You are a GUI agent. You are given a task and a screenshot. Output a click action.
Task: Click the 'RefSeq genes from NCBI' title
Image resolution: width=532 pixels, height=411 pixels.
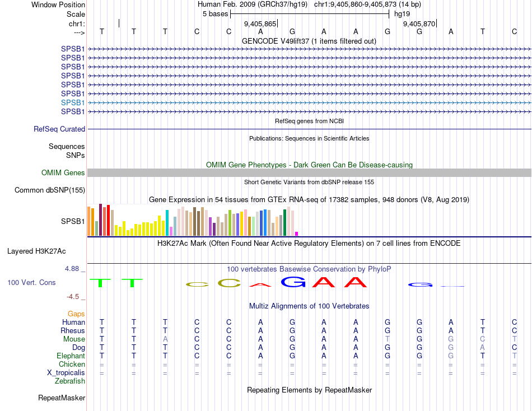click(309, 121)
